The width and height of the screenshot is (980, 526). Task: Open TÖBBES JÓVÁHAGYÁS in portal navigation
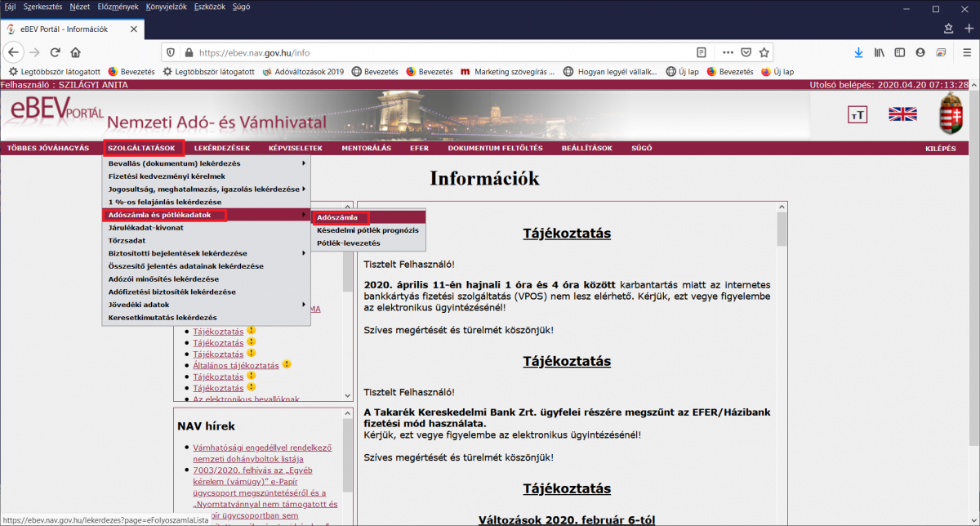pyautogui.click(x=48, y=148)
